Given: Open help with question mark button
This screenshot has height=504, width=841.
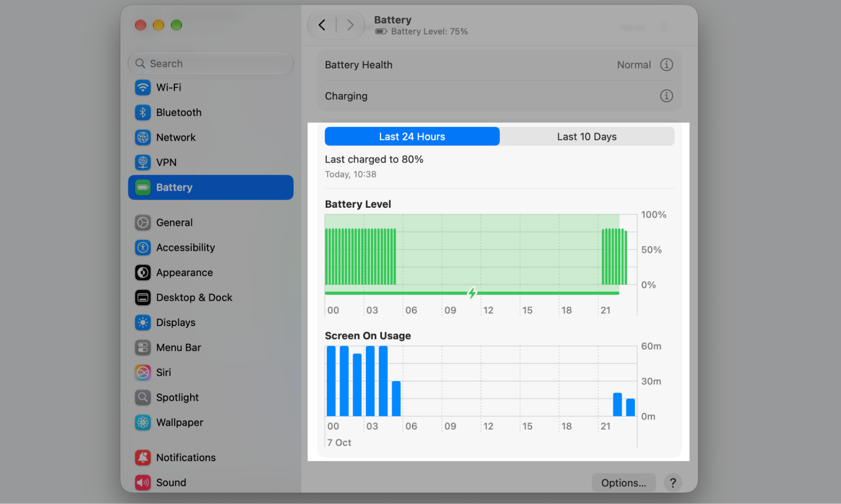Looking at the screenshot, I should (x=673, y=483).
